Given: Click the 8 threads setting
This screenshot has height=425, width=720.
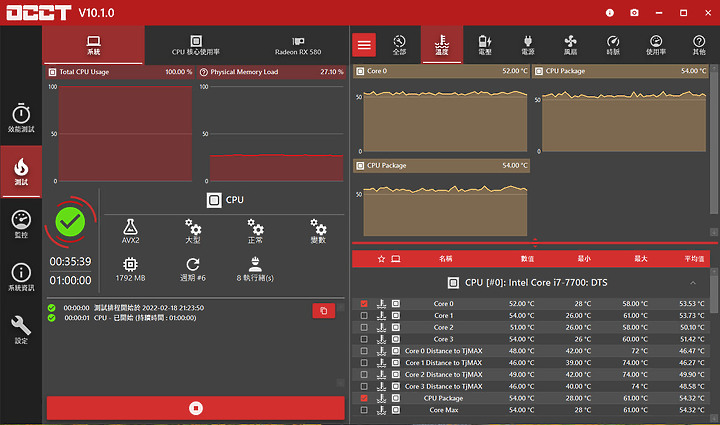Looking at the screenshot, I should tap(255, 269).
